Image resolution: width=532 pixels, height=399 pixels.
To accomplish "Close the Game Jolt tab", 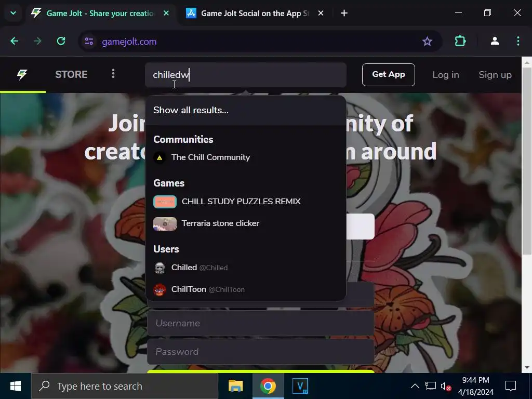I will [x=166, y=13].
